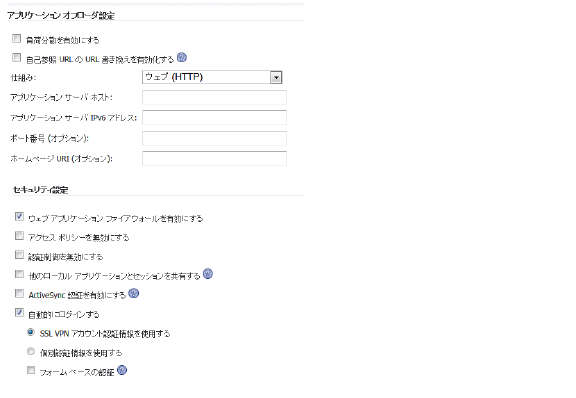Check 認証制御を無効にする box
The width and height of the screenshot is (576, 398).
[x=19, y=255]
